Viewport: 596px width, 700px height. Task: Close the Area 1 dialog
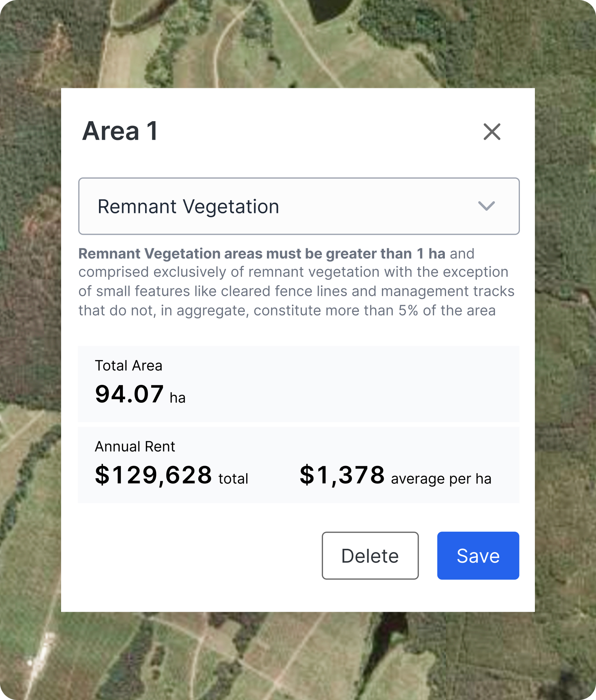pyautogui.click(x=492, y=132)
